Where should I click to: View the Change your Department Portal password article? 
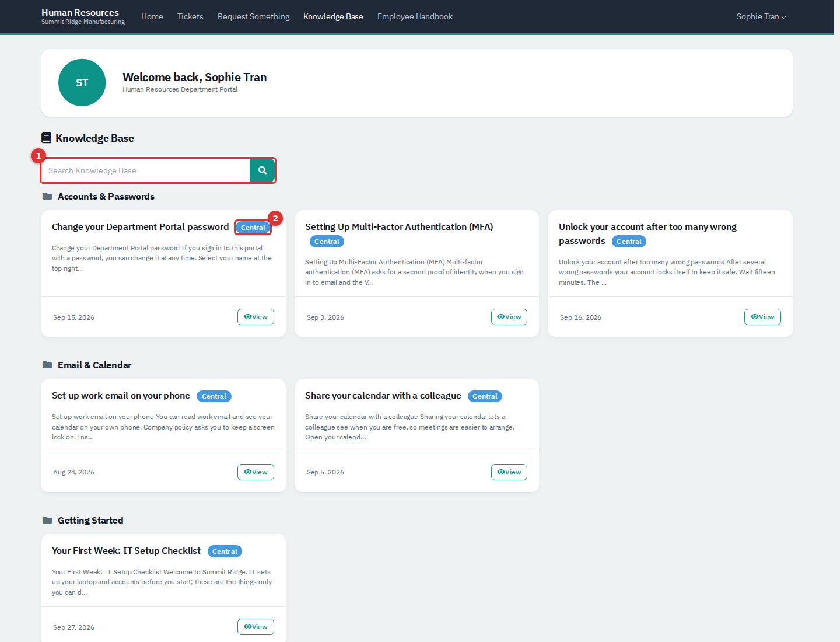(256, 317)
